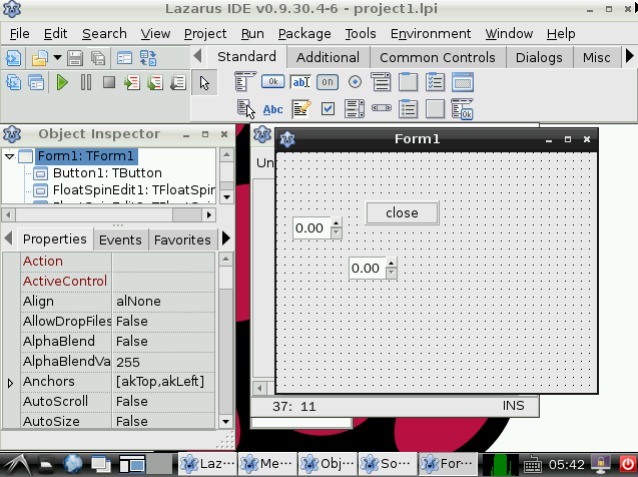Switch to the Common Controls palette tab

click(437, 57)
